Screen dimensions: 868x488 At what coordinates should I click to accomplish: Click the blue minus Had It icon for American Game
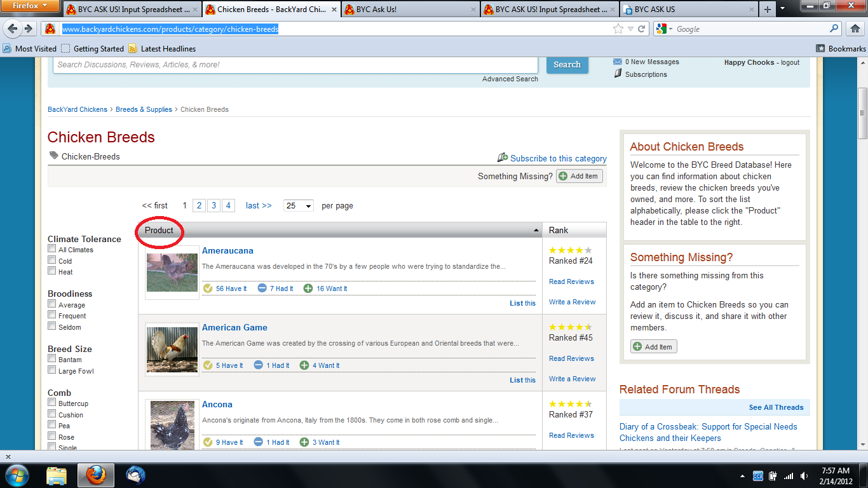point(258,365)
